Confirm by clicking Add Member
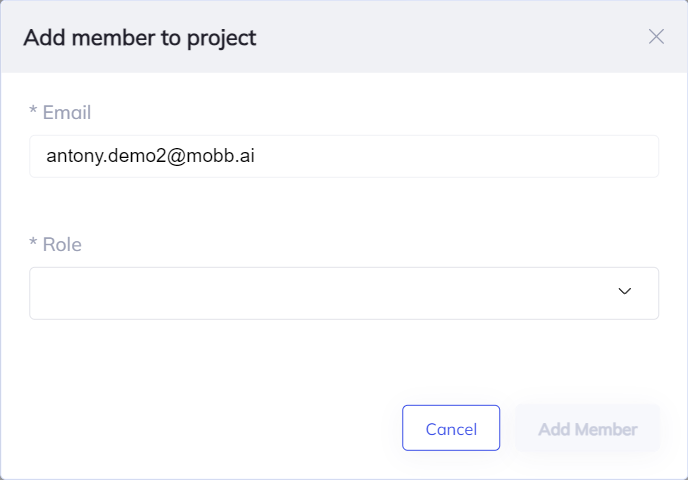Screen dimensions: 688x480 click(587, 429)
